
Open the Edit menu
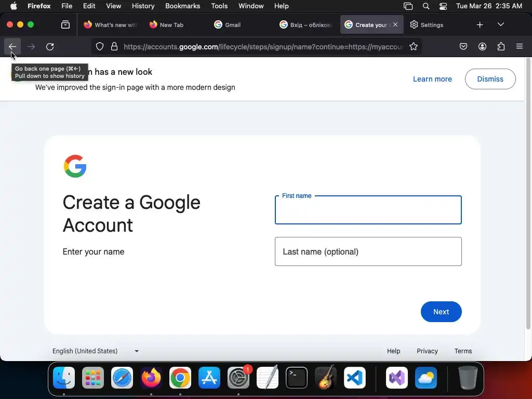point(89,6)
